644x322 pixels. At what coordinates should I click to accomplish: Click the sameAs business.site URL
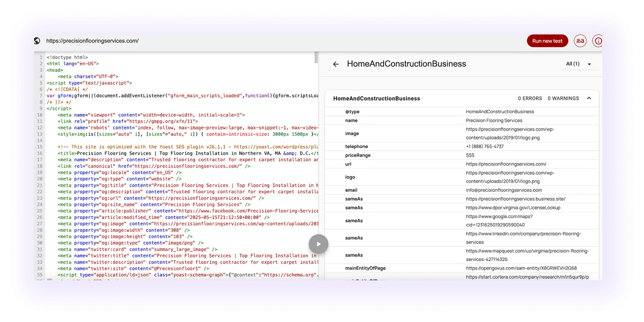[x=516, y=199]
